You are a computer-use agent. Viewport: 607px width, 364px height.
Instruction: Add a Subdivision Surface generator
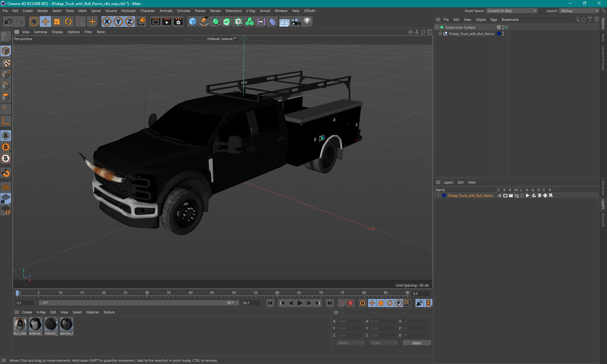(x=216, y=21)
